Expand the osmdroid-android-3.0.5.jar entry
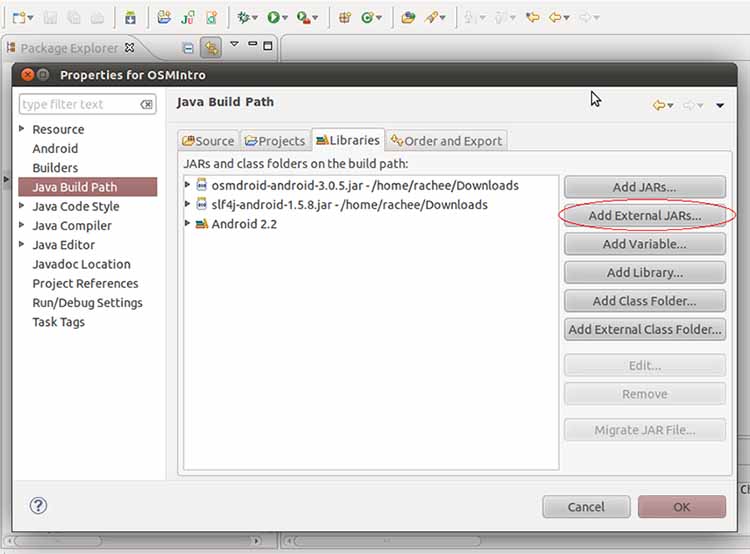The image size is (750, 554). [x=188, y=185]
